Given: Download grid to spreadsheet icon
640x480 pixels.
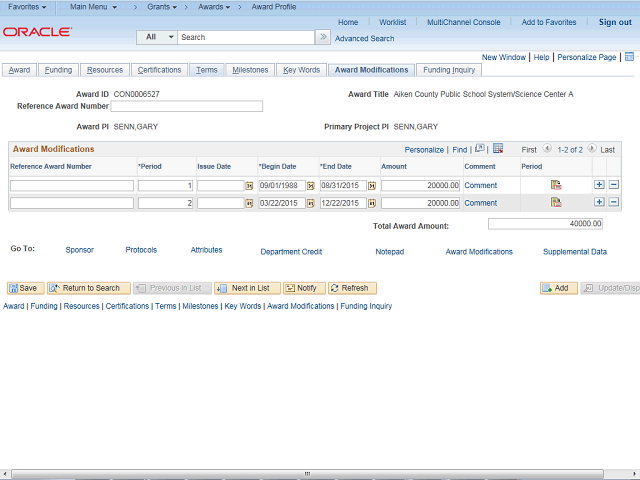Looking at the screenshot, I should pyautogui.click(x=498, y=149).
